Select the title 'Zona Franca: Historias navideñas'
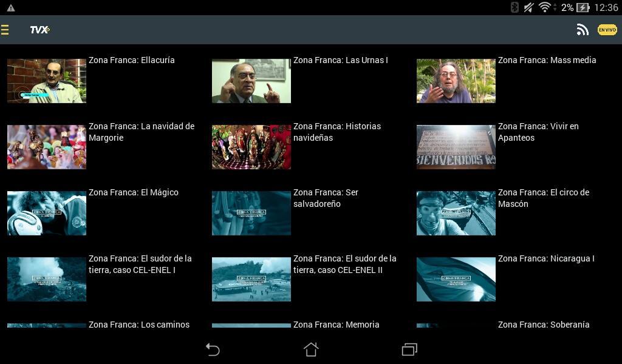 tap(337, 132)
